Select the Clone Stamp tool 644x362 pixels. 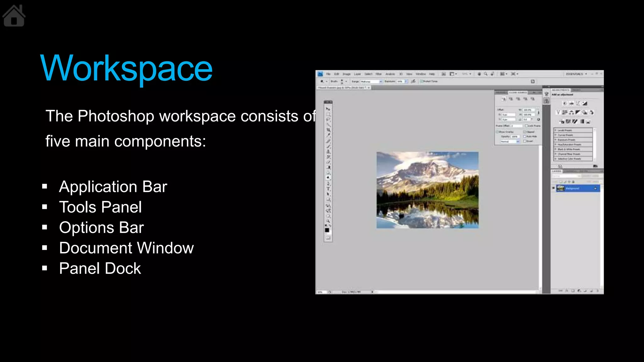pos(328,152)
